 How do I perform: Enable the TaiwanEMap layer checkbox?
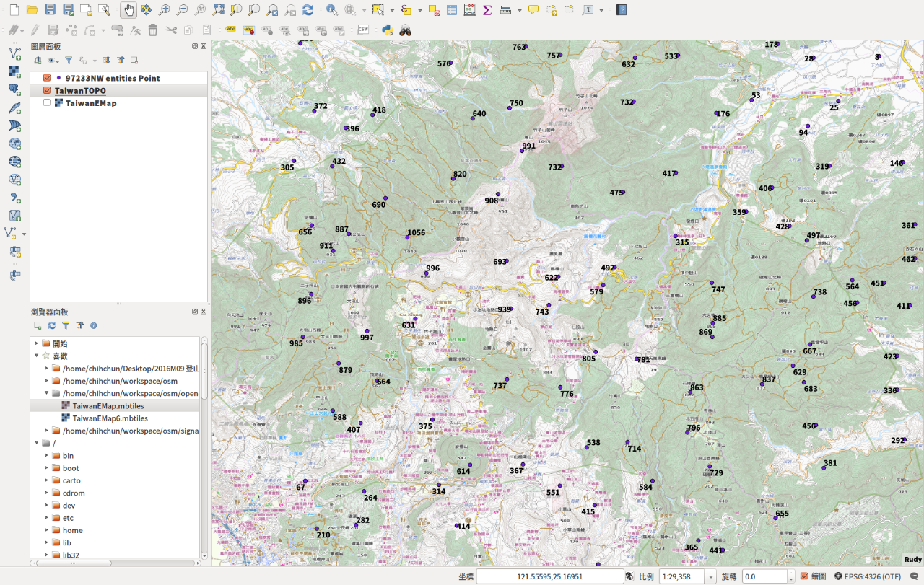coord(48,103)
